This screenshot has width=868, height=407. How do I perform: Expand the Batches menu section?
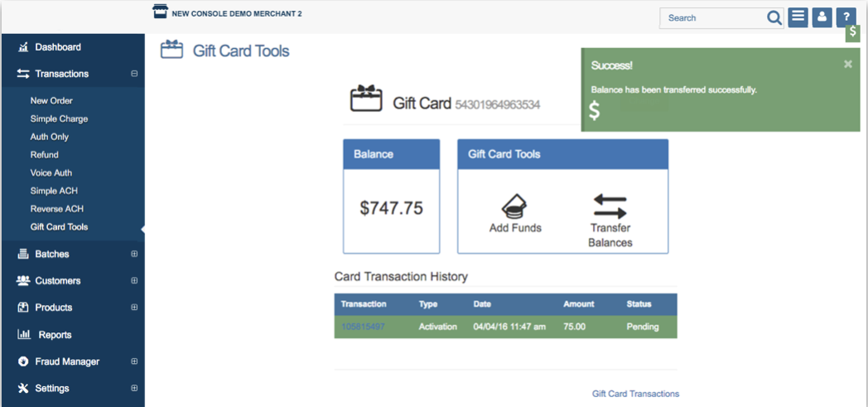134,254
